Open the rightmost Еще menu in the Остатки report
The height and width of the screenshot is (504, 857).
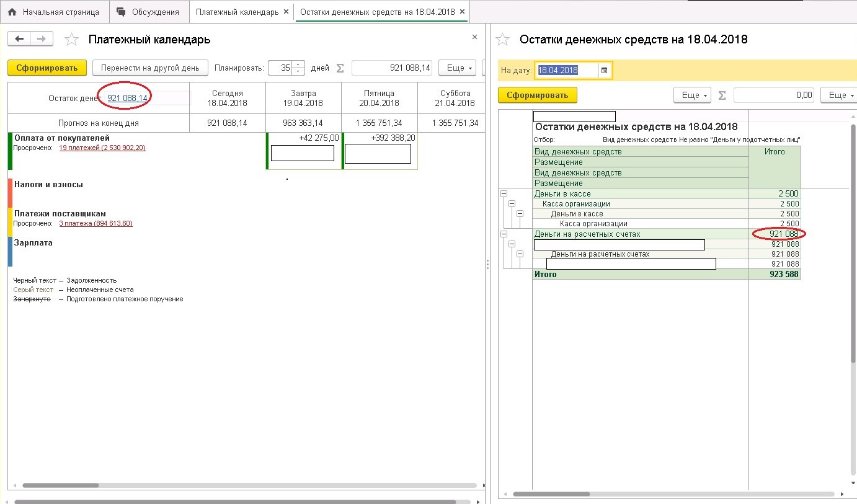click(838, 95)
